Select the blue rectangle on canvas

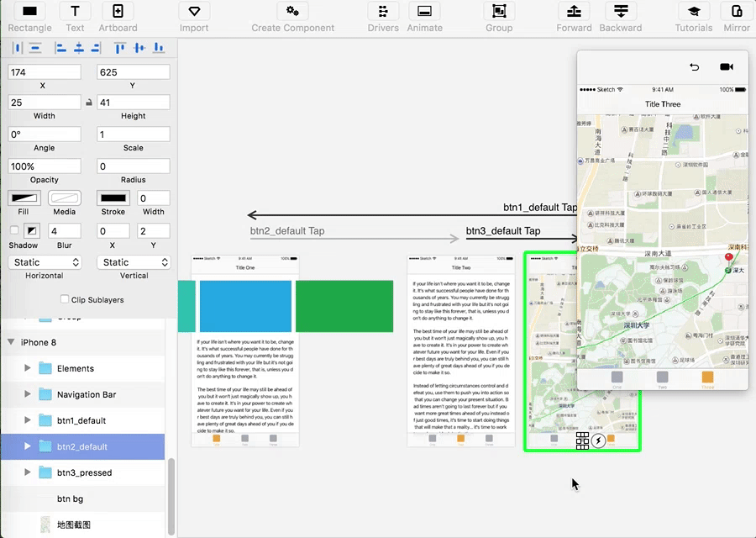(245, 306)
